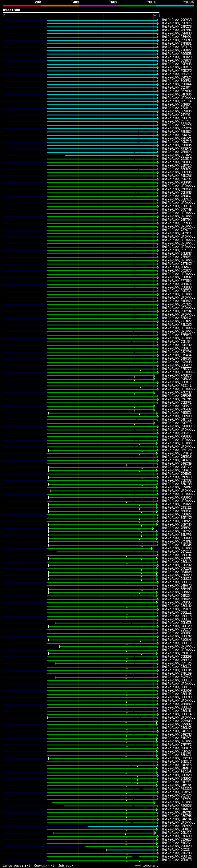Open hit UniRef100_Q8L9N4
Image resolution: width=197 pixels, height=868 pixels.
(x=177, y=30)
